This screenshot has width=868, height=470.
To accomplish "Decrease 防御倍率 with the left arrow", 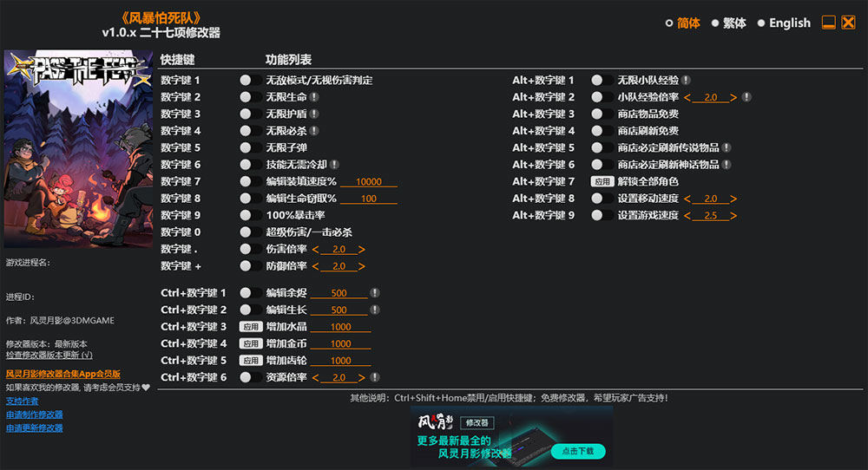I will pos(316,266).
